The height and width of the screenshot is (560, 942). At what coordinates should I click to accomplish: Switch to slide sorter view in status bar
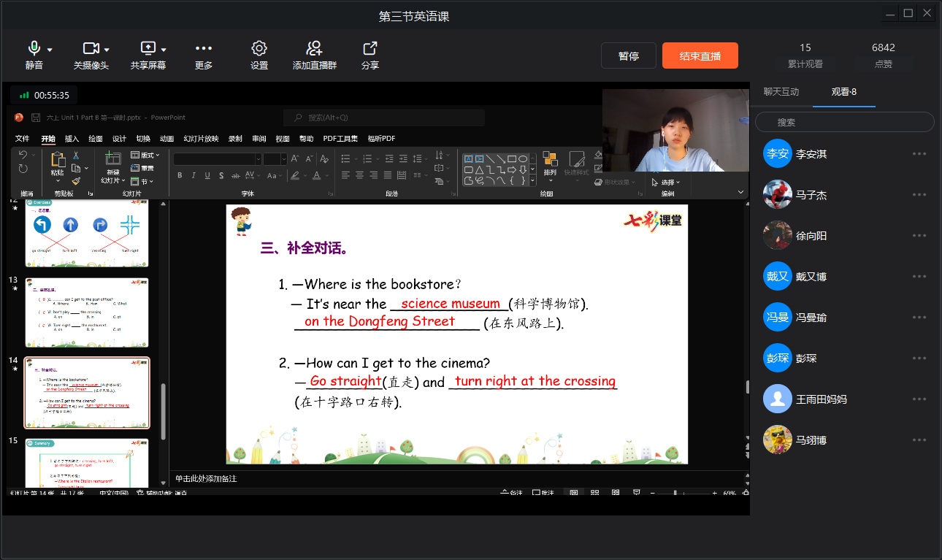[594, 493]
